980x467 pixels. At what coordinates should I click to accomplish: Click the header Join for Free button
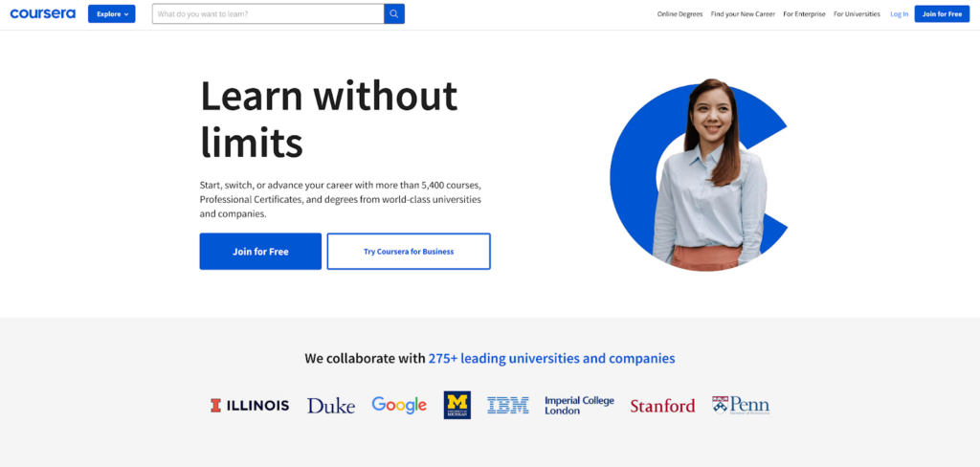(942, 13)
